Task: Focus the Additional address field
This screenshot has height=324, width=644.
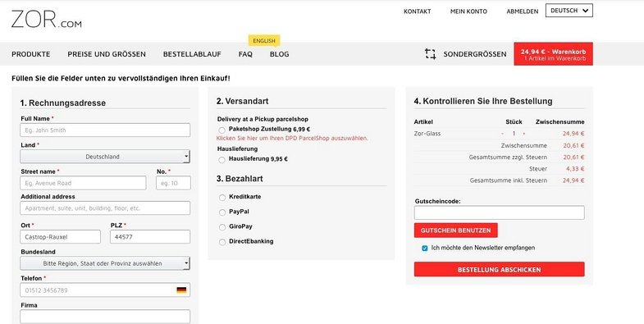Action: tap(105, 208)
